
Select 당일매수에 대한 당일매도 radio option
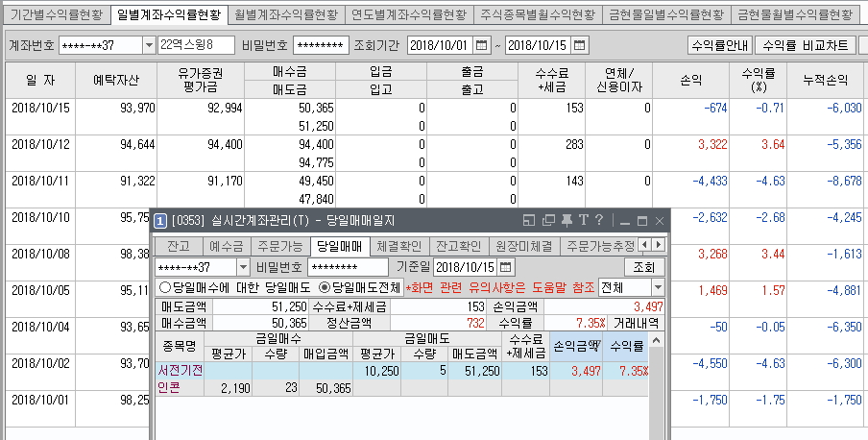(x=235, y=287)
